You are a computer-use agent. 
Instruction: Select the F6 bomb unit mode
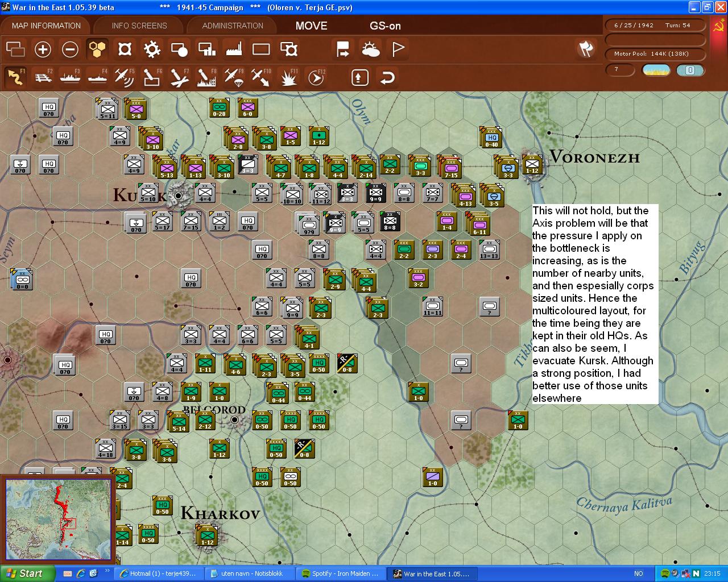tap(152, 77)
